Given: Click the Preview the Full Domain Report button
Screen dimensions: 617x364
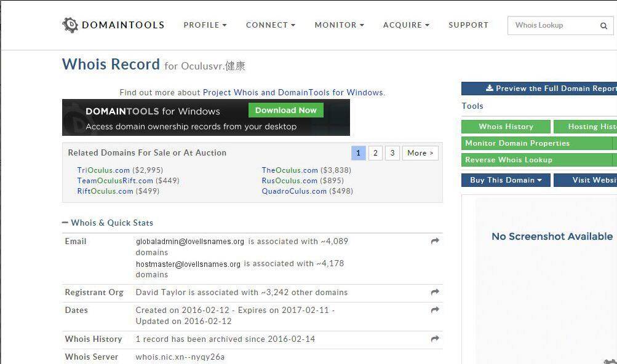Looking at the screenshot, I should pyautogui.click(x=539, y=89).
